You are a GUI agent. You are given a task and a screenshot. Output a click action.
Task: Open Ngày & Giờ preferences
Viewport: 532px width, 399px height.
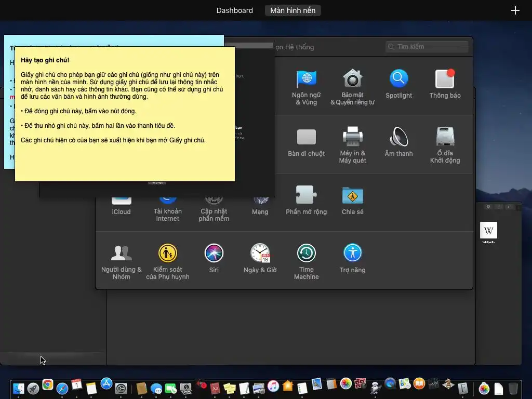(x=260, y=258)
